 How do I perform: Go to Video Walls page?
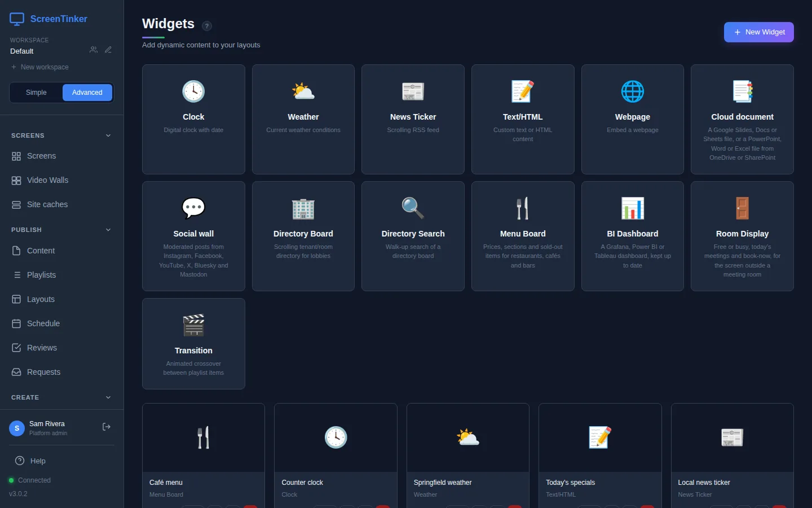click(61, 180)
